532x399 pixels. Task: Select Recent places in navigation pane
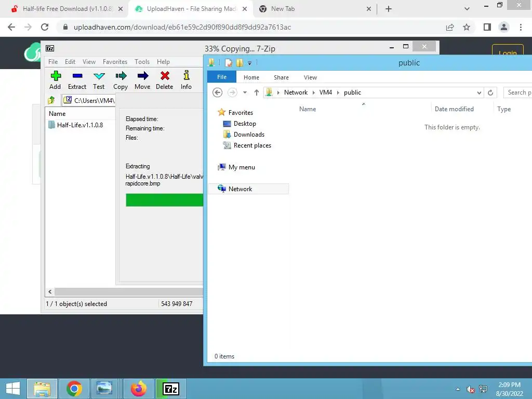point(252,145)
